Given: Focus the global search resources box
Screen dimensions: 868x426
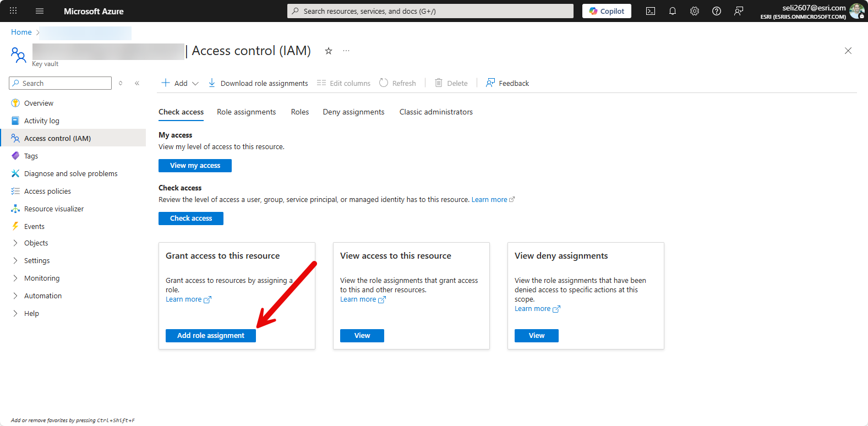Looking at the screenshot, I should (x=430, y=11).
